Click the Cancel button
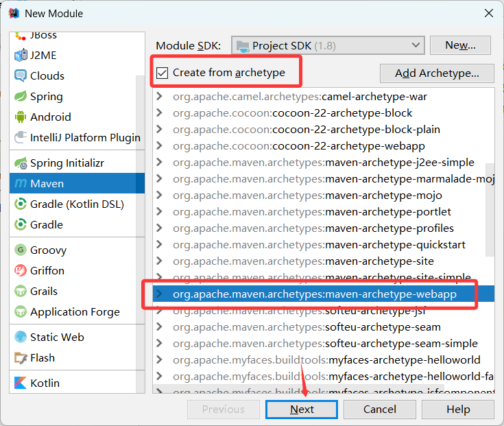 click(x=380, y=410)
